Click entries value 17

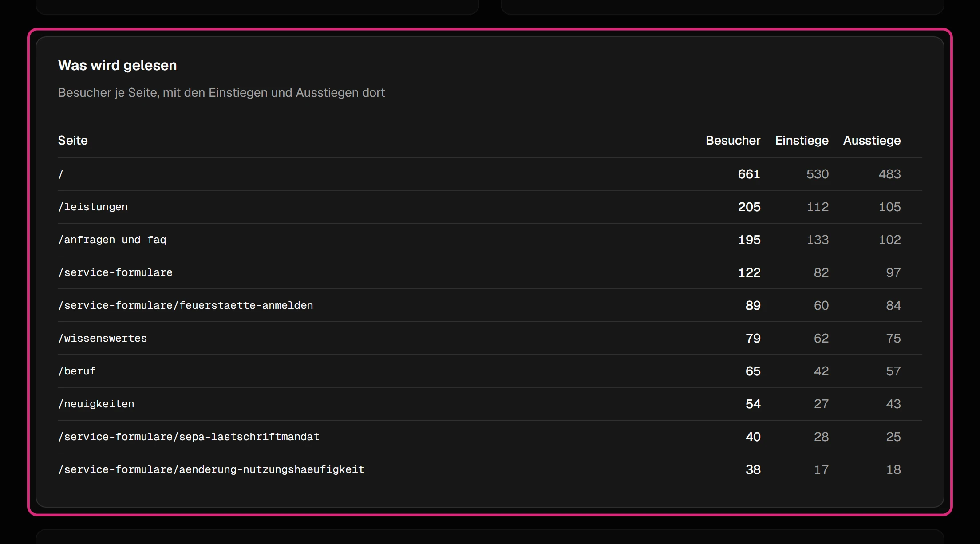821,469
